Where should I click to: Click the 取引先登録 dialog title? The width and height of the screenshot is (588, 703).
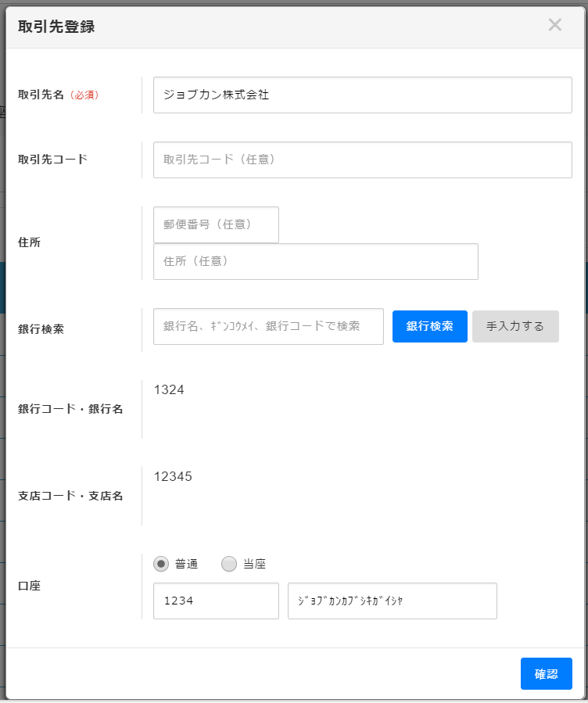56,27
